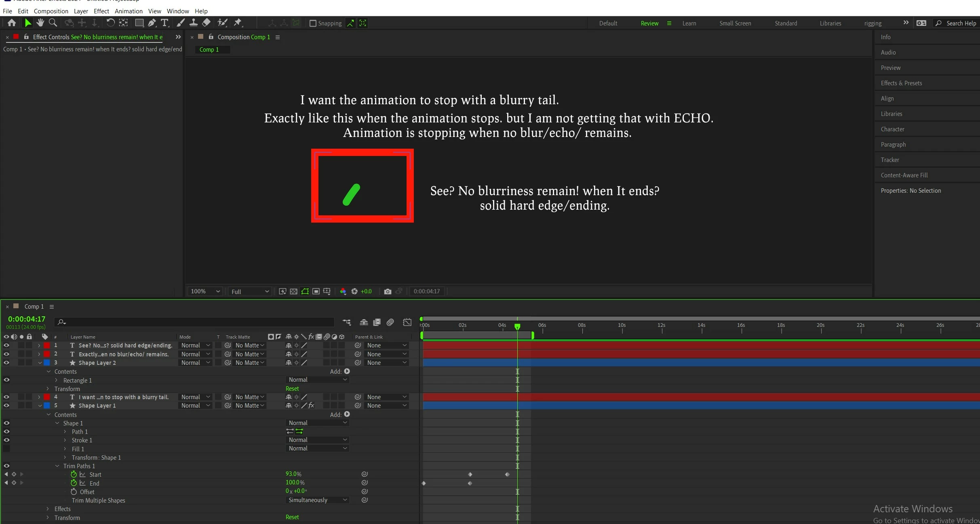Hide Shape Layer 2 visibility eye
Screen dimensions: 980x524
[x=6, y=363]
